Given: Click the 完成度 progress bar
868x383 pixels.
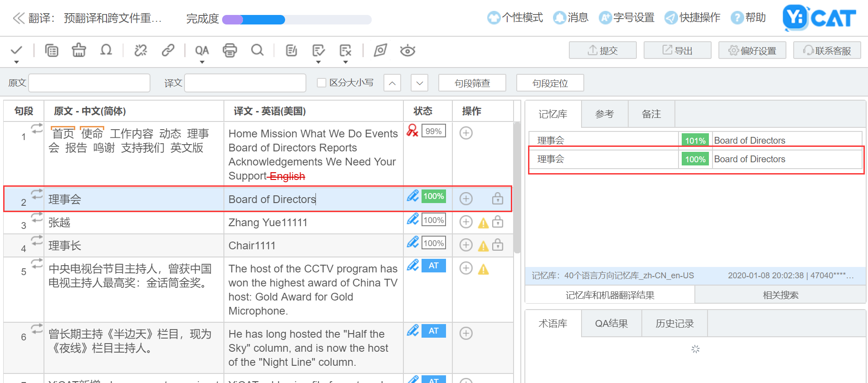Looking at the screenshot, I should coord(296,19).
